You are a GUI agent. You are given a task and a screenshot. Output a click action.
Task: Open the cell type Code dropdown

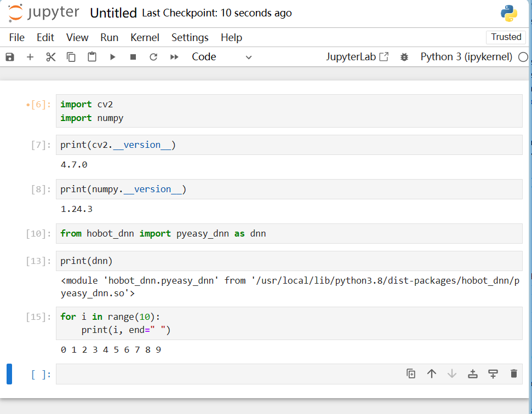(x=221, y=57)
